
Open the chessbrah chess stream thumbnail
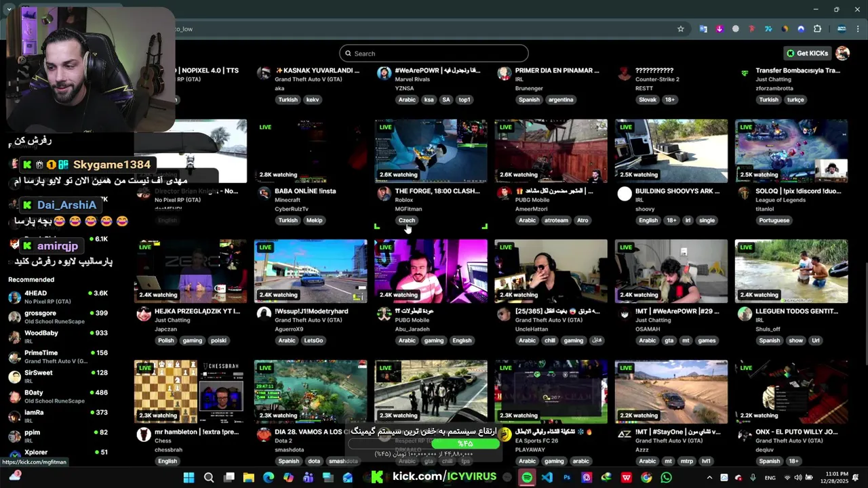[x=191, y=392]
